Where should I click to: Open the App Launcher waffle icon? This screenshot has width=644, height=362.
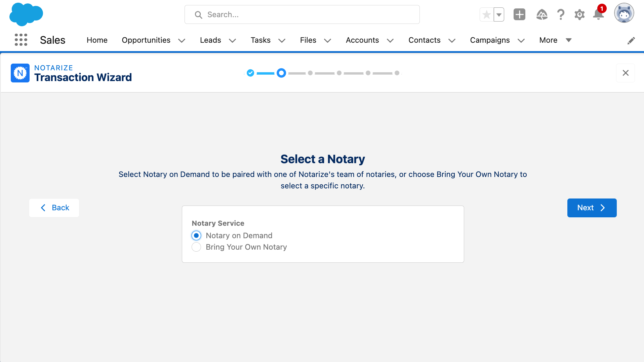(x=21, y=40)
